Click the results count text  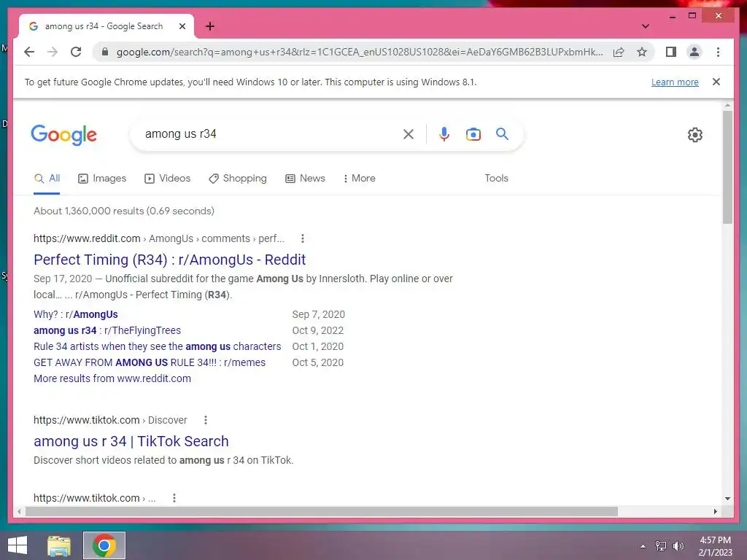point(124,211)
